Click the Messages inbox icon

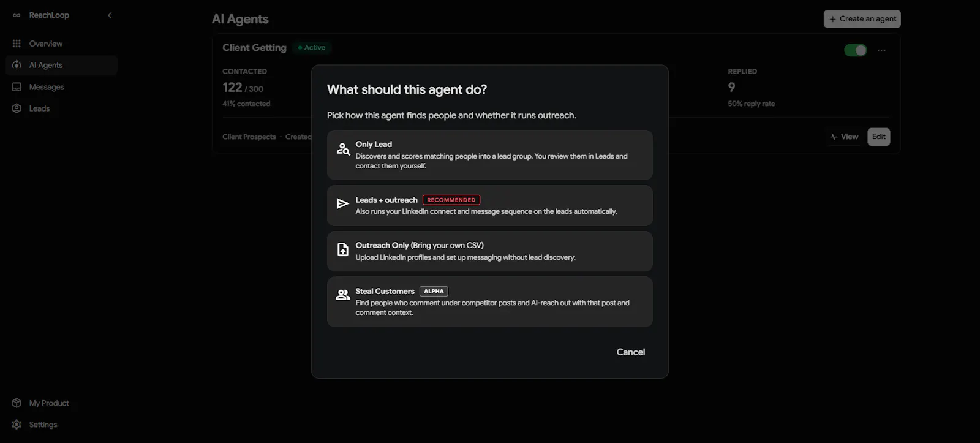[x=17, y=87]
